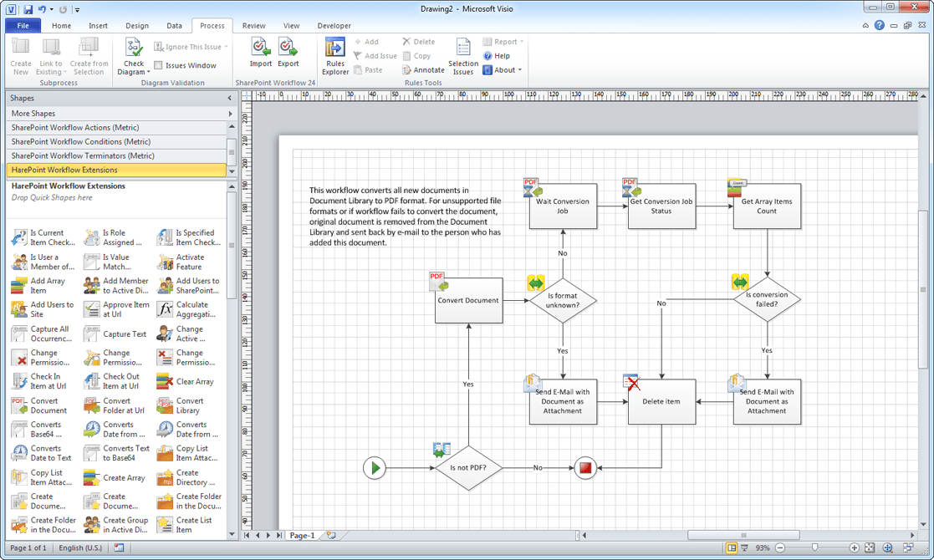Open the Rules Explorer

(x=334, y=54)
